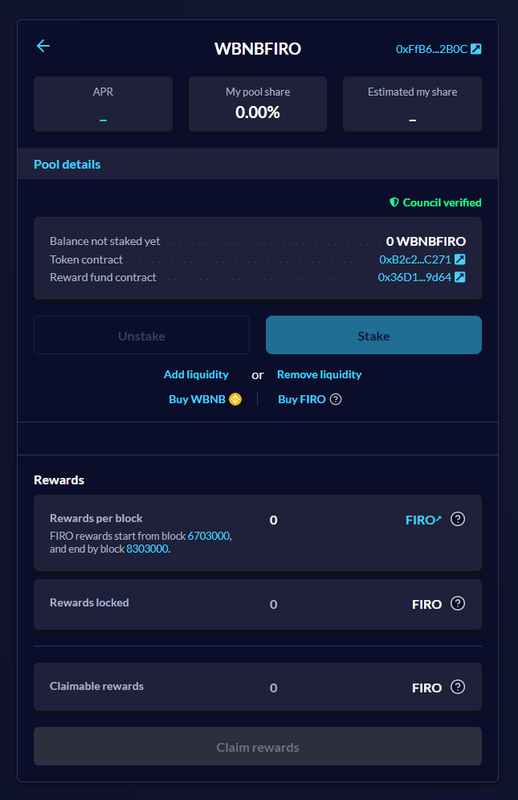Click the Council verified label

tap(442, 203)
